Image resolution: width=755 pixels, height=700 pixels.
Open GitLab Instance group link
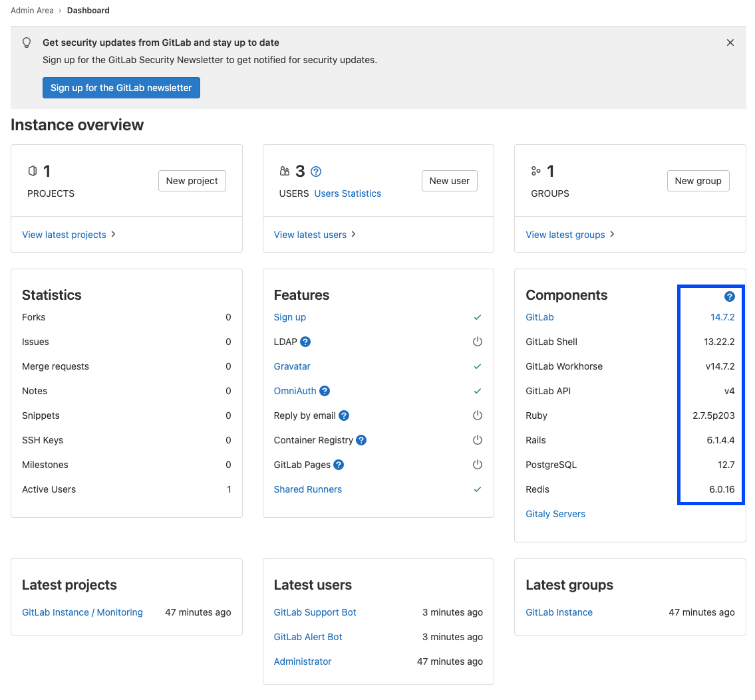point(559,612)
